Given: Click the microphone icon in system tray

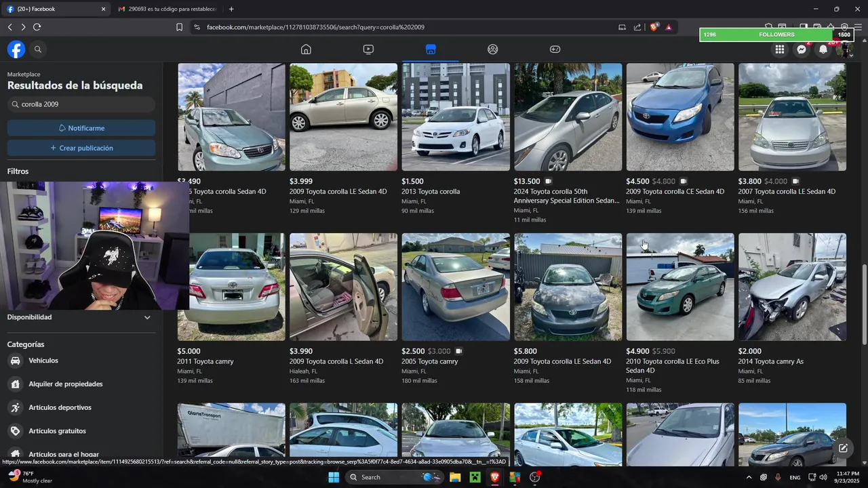Looking at the screenshot, I should click(778, 477).
